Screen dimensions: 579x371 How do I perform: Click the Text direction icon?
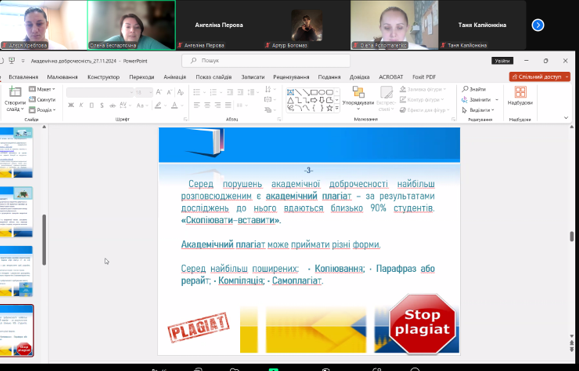[268, 89]
